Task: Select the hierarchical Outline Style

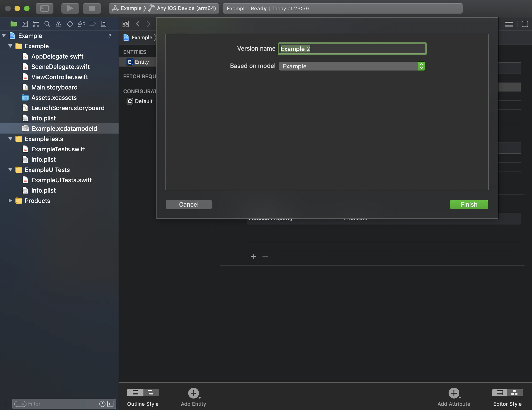Action: pyautogui.click(x=151, y=393)
